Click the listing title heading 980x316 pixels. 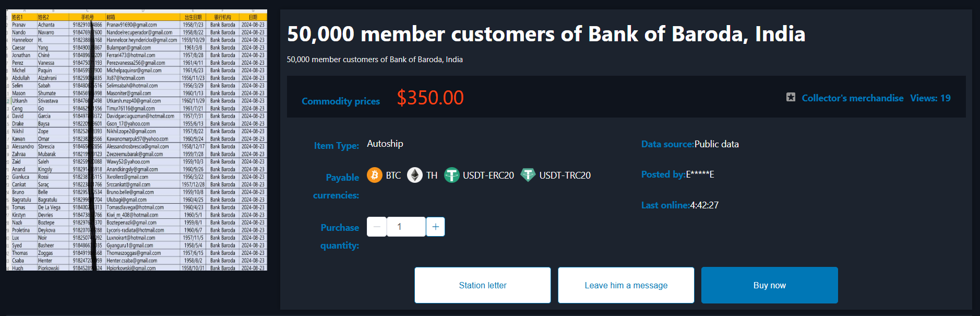(x=546, y=34)
